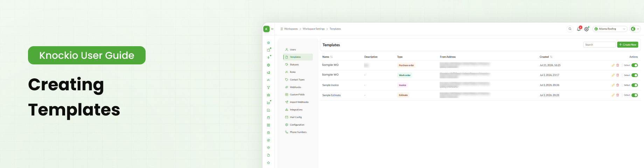The image size is (644, 168).
Task: Edit the Purchase order template with pencil
Action: point(613,65)
